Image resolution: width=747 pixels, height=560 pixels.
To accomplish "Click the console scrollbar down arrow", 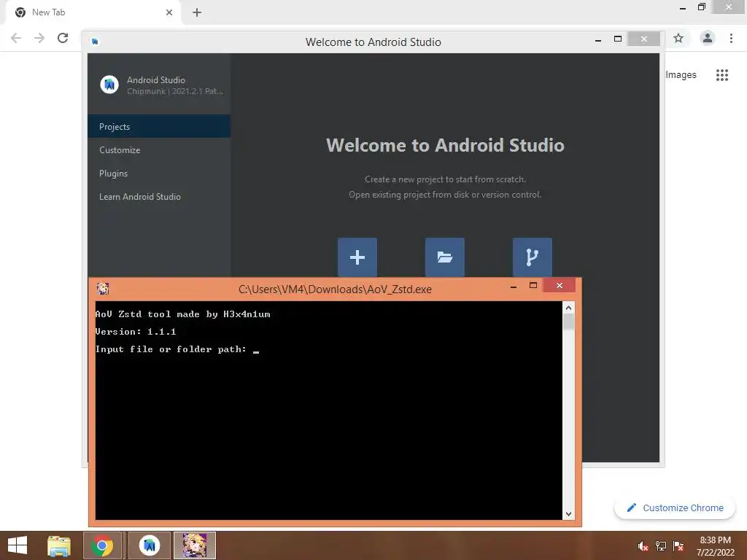I will coord(568,514).
